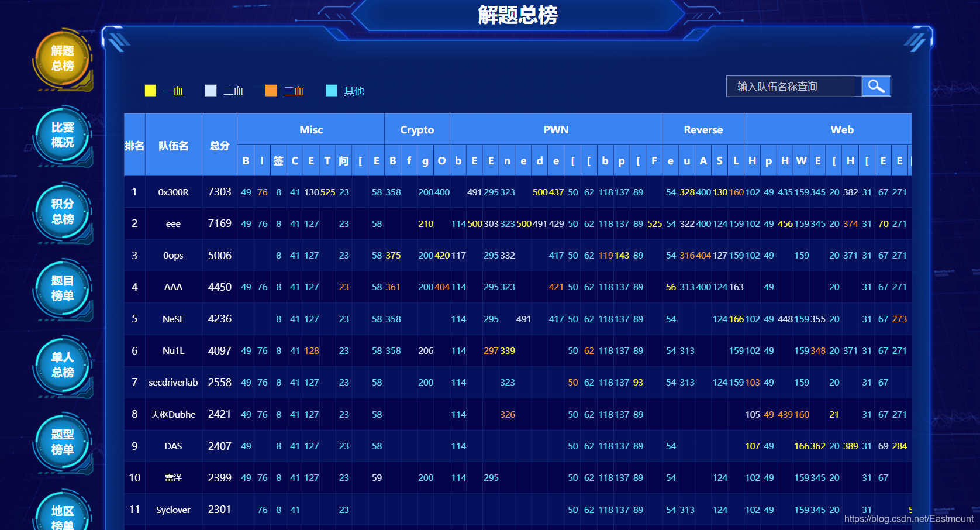
Task: Click the 206 score in Nu1L row
Action: point(426,351)
